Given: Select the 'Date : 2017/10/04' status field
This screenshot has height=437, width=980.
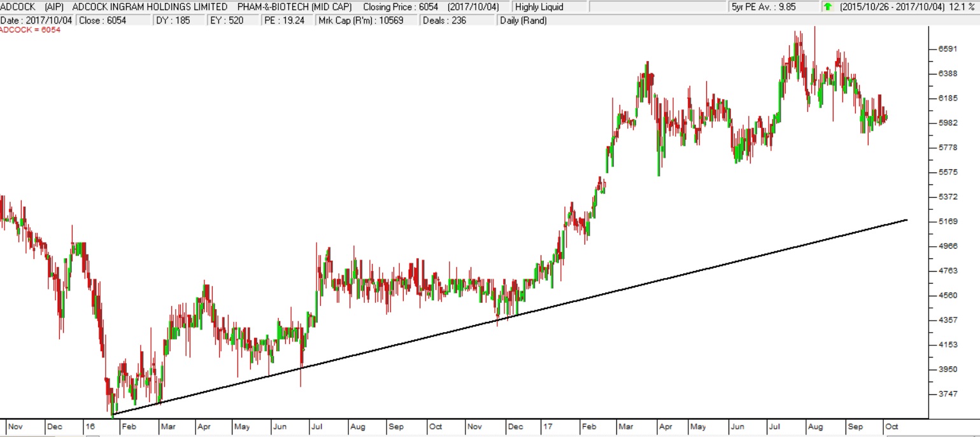Looking at the screenshot, I should click(37, 20).
